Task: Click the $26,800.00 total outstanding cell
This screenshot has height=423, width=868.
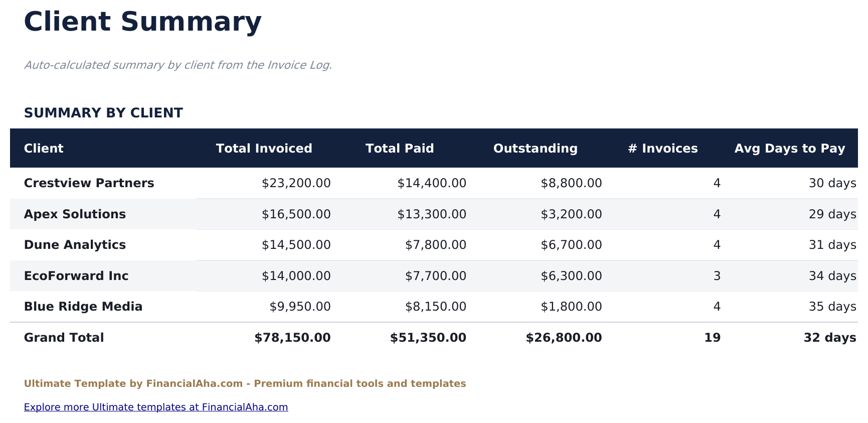Action: [564, 338]
